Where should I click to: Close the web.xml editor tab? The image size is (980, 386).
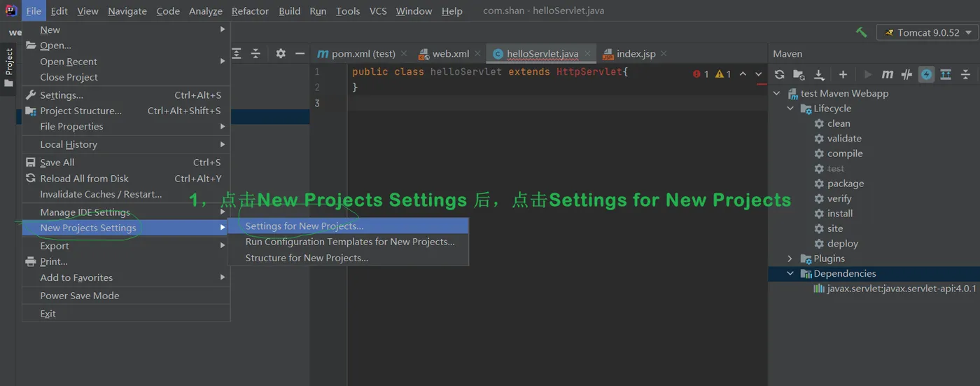tap(478, 54)
